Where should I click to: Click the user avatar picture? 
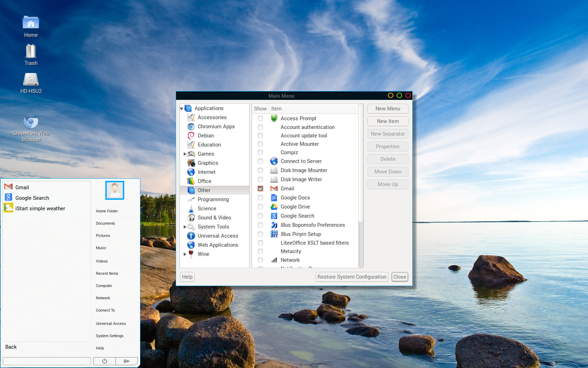pos(115,190)
